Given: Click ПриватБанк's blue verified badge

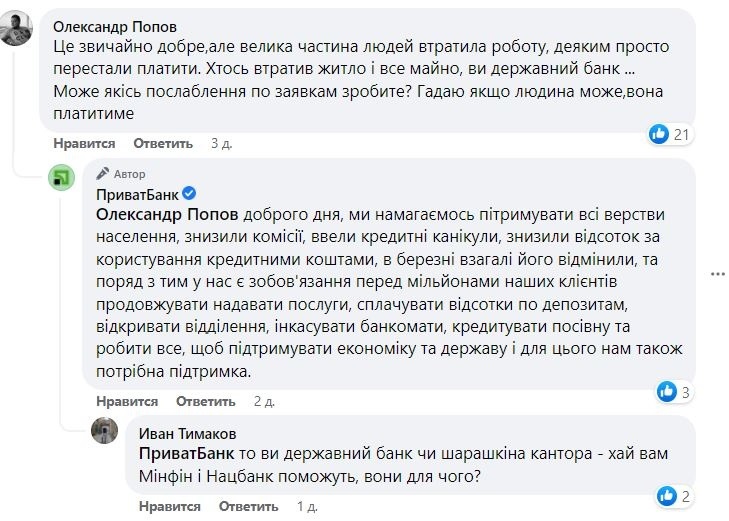Looking at the screenshot, I should click(x=189, y=193).
